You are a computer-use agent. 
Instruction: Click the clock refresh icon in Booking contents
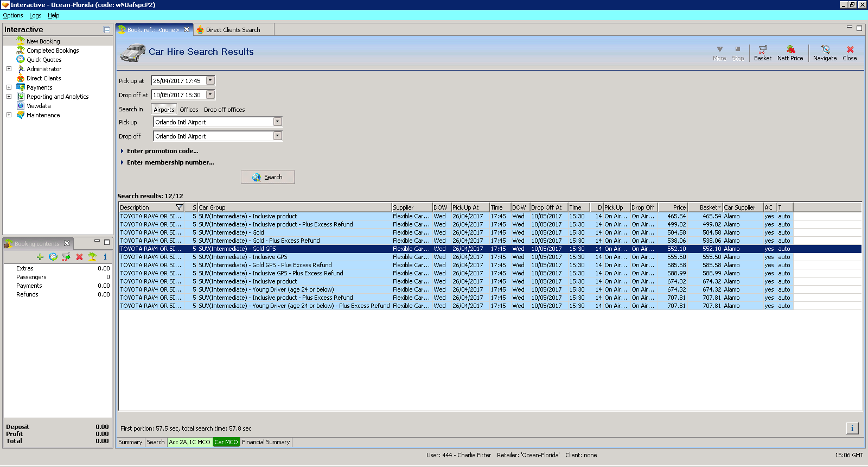53,257
